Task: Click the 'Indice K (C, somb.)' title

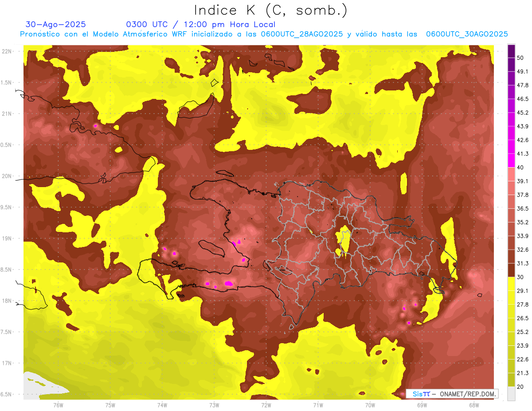Action: tap(271, 11)
